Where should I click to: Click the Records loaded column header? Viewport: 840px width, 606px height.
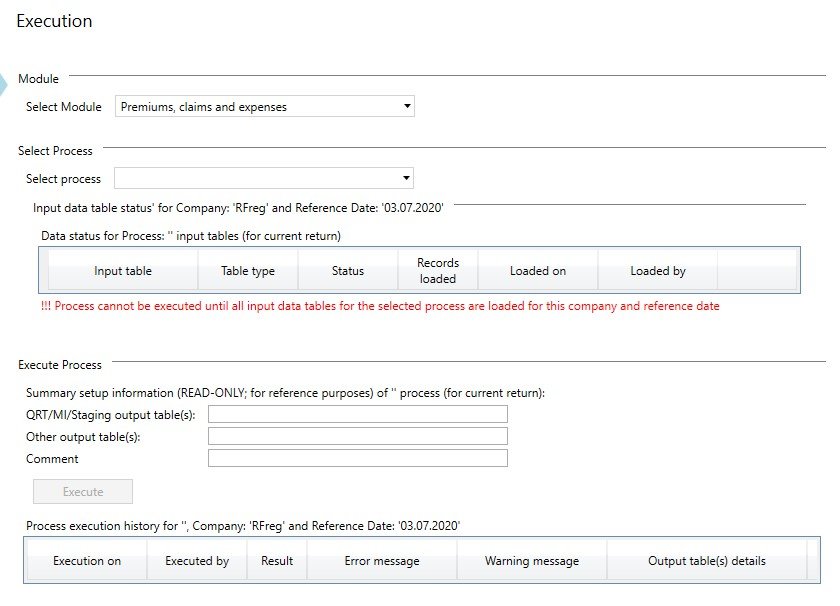tap(438, 271)
